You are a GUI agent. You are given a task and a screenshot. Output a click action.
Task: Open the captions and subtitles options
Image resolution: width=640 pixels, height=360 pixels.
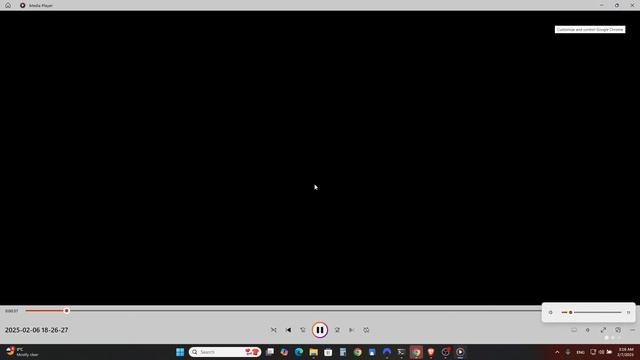(x=574, y=330)
